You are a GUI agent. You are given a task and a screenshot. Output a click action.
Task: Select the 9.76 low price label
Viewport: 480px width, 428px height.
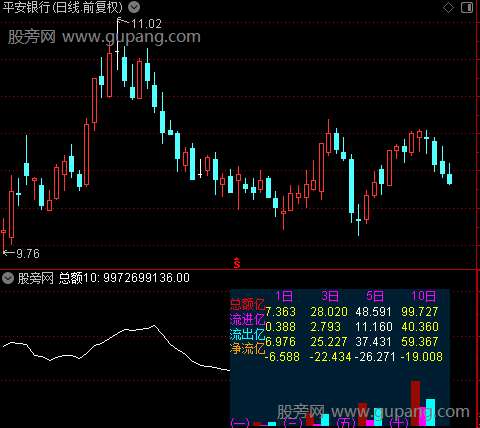28,254
